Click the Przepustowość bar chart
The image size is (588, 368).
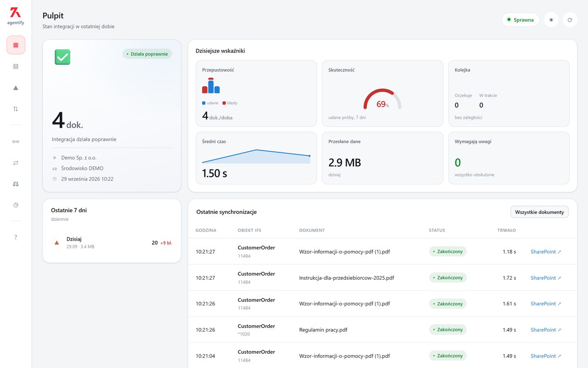pyautogui.click(x=211, y=86)
